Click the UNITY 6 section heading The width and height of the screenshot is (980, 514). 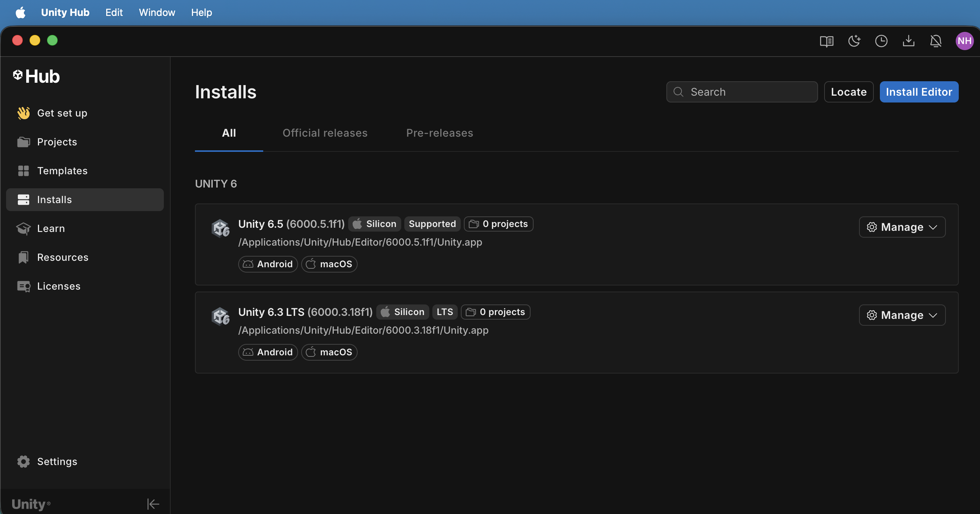[216, 184]
